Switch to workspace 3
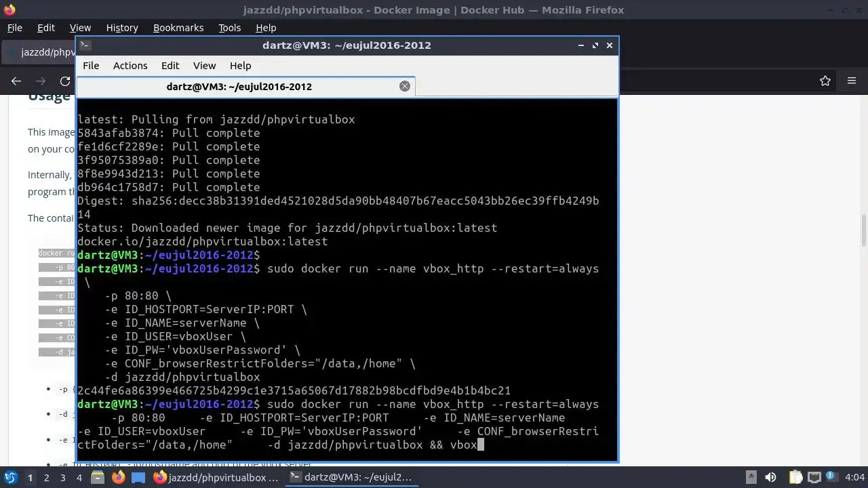The width and height of the screenshot is (868, 488). pos(62,477)
